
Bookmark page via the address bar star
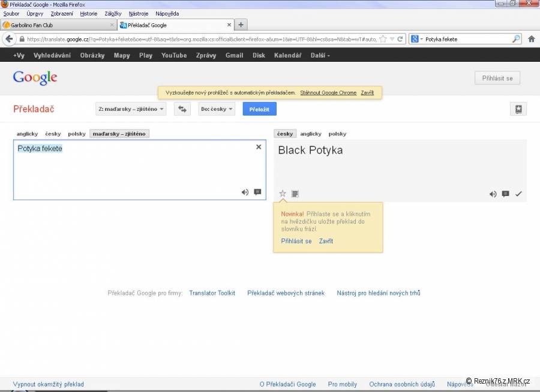point(383,39)
